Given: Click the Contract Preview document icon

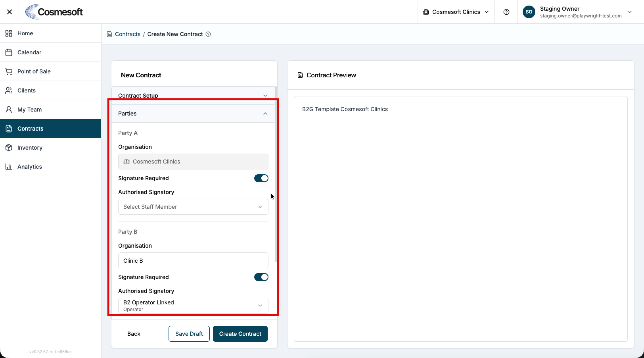Looking at the screenshot, I should tap(300, 75).
